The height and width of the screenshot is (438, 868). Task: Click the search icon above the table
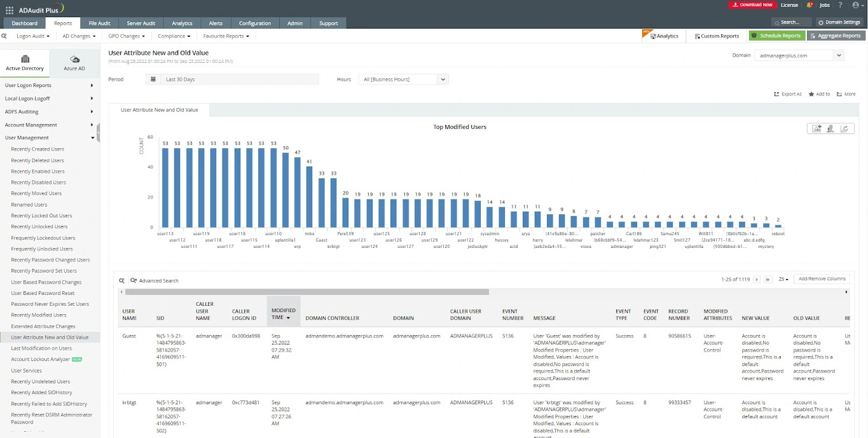click(122, 280)
